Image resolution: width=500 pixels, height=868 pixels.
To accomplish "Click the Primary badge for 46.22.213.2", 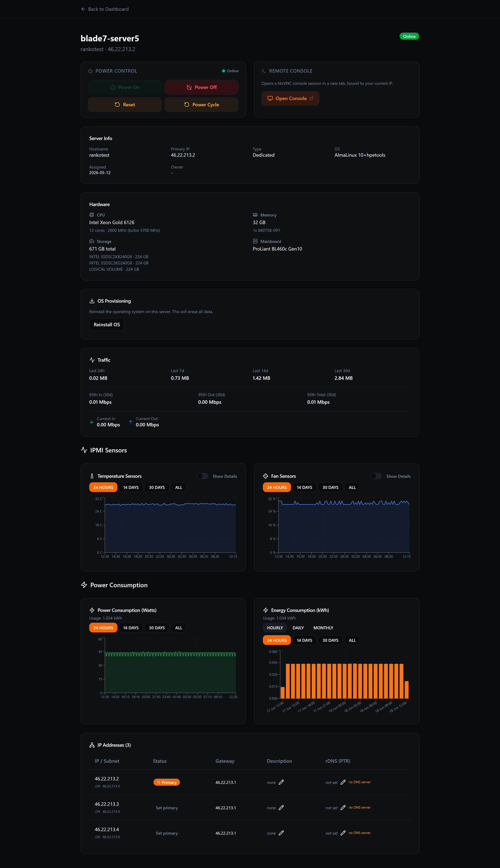I will (x=166, y=782).
